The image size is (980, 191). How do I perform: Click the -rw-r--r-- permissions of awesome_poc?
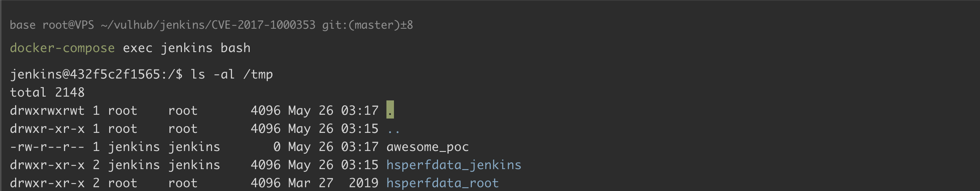tap(47, 147)
